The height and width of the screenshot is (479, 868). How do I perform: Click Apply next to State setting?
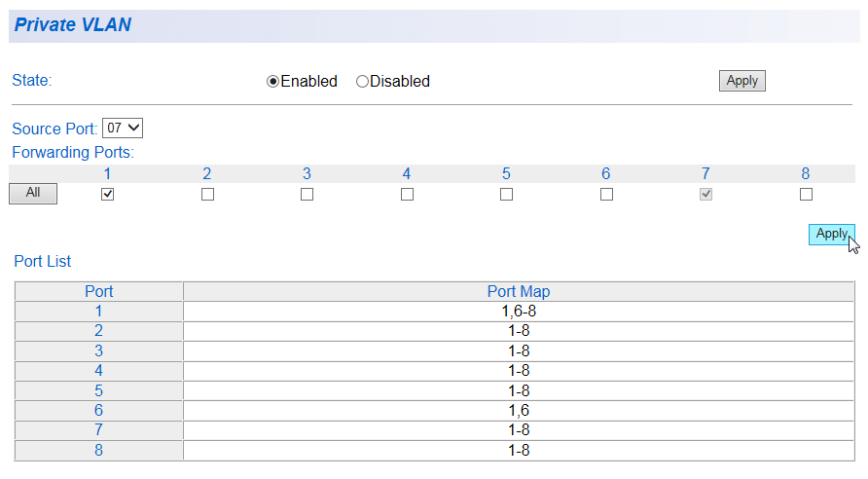pyautogui.click(x=741, y=81)
